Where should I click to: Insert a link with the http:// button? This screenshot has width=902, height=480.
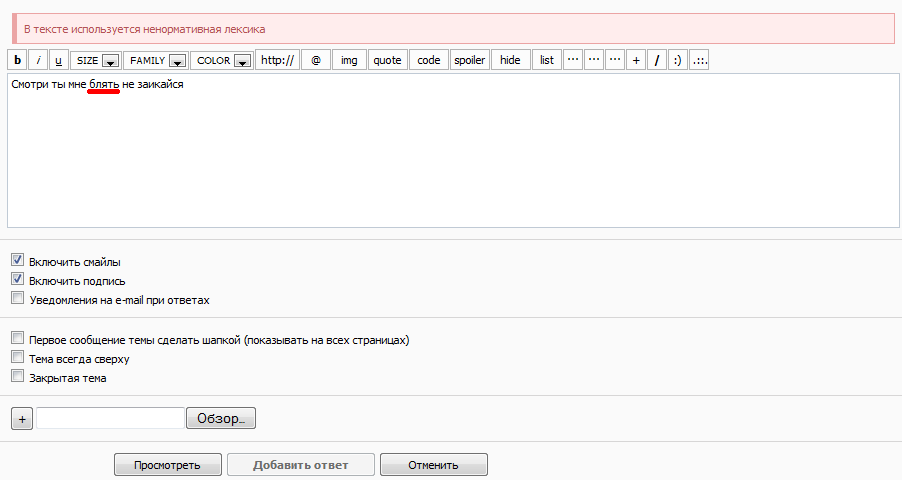pyautogui.click(x=277, y=60)
